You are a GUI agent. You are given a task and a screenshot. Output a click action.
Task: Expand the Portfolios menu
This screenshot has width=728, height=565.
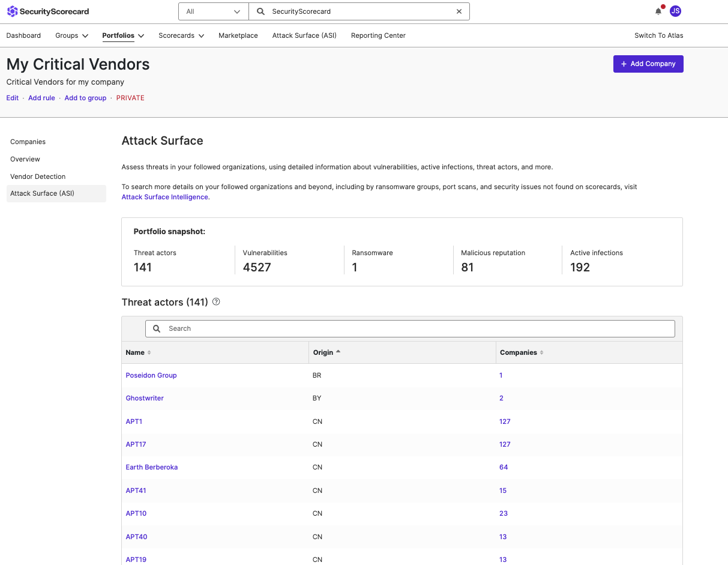pos(123,35)
